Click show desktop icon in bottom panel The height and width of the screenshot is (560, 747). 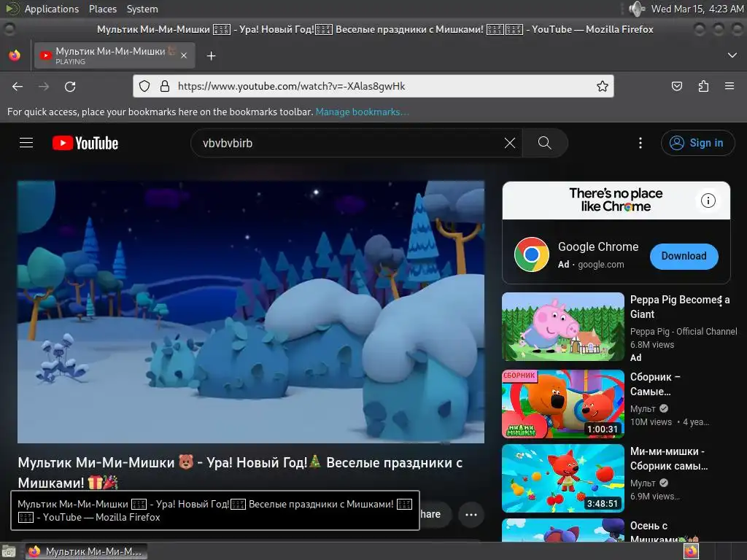click(x=9, y=552)
